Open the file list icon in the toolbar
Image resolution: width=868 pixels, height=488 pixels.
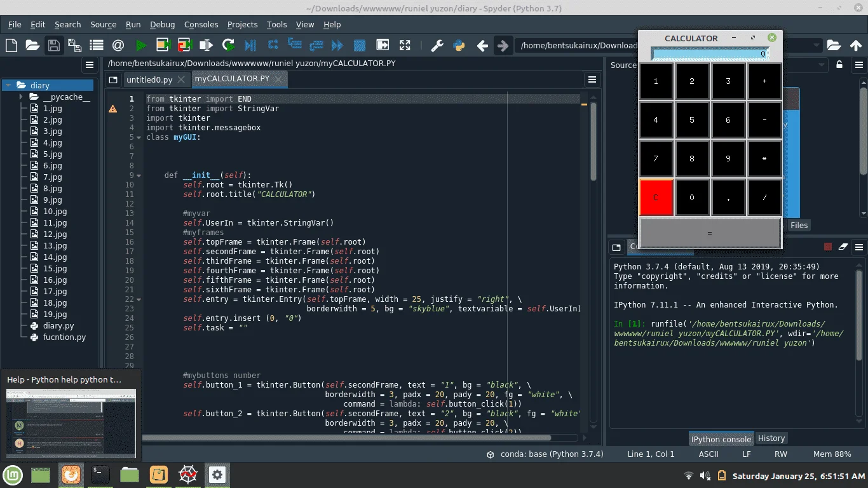(97, 45)
